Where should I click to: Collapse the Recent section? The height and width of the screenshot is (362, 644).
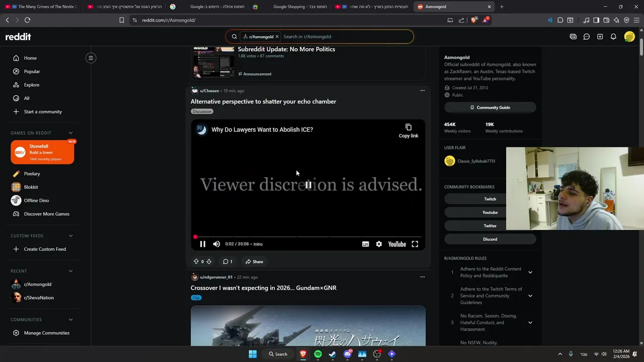click(70, 271)
